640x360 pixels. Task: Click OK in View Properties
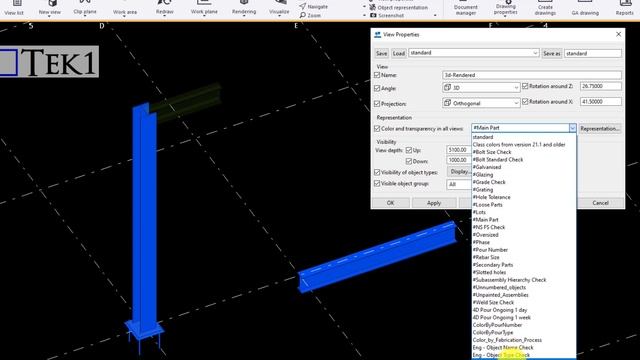click(391, 203)
